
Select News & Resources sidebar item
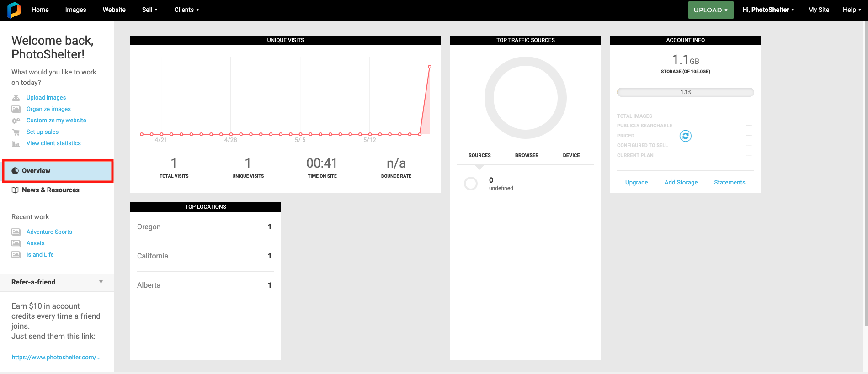coord(57,190)
